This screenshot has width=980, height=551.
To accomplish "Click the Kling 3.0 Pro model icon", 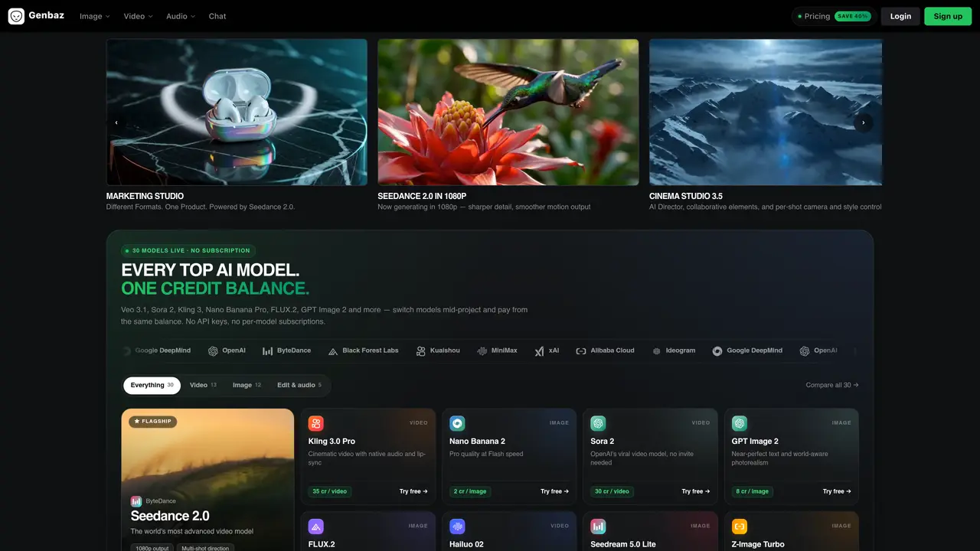I will tap(316, 423).
